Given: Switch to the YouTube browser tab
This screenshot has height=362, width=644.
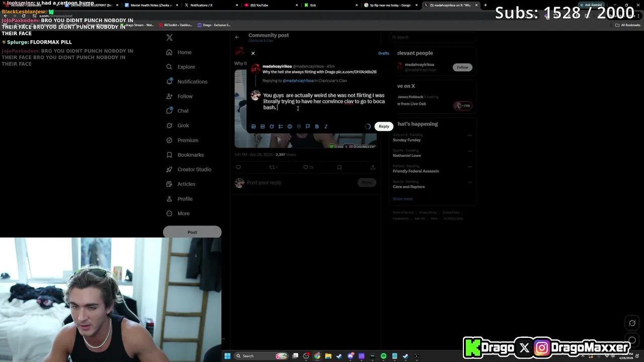Looking at the screenshot, I should click(272, 5).
